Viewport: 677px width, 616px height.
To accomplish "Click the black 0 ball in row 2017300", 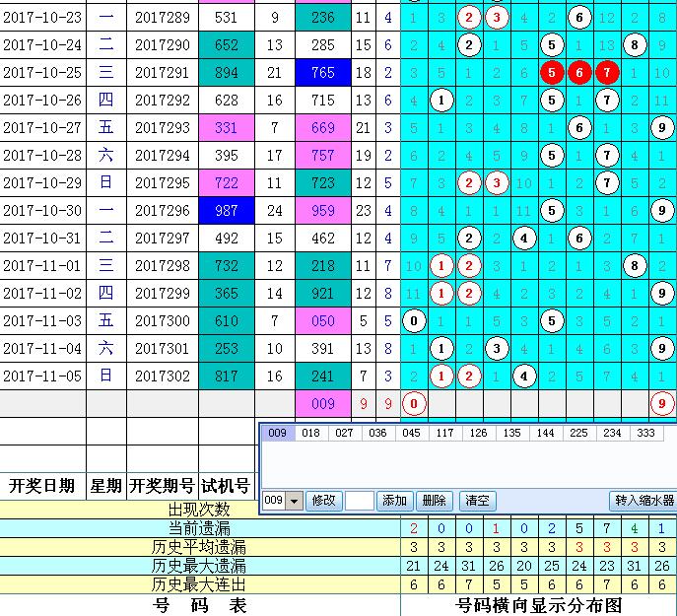I will [414, 321].
